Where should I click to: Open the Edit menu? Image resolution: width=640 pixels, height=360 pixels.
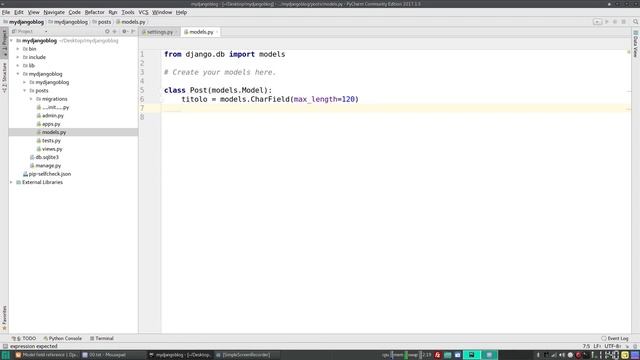[19, 12]
